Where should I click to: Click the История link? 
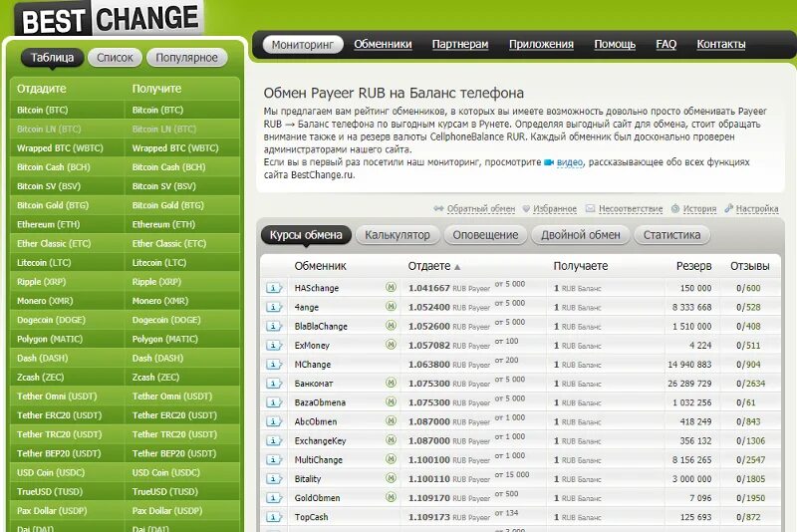(699, 209)
